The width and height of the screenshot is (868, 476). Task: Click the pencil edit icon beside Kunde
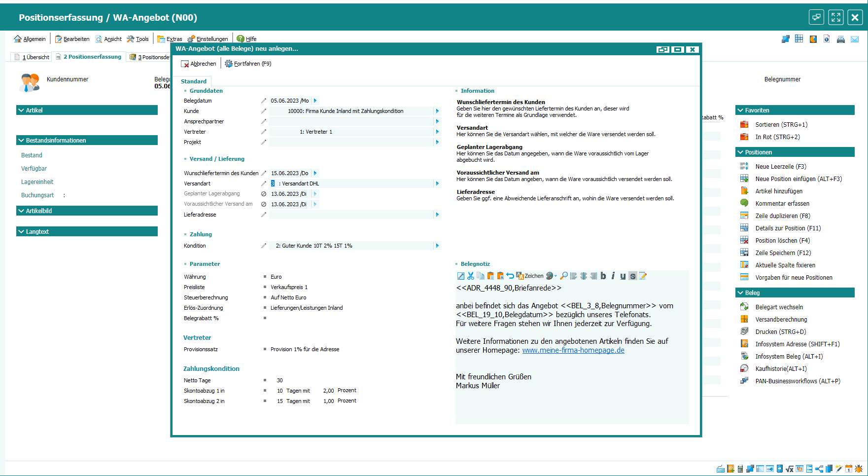pos(264,111)
